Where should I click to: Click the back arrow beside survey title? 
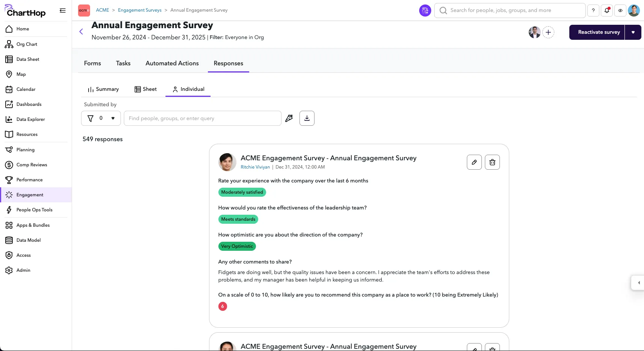click(x=81, y=32)
